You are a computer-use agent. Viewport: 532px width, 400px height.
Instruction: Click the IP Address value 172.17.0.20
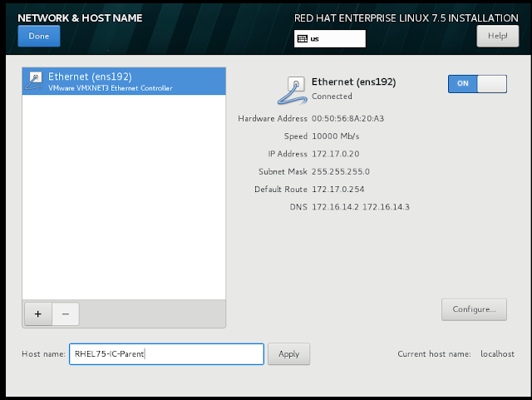[335, 154]
